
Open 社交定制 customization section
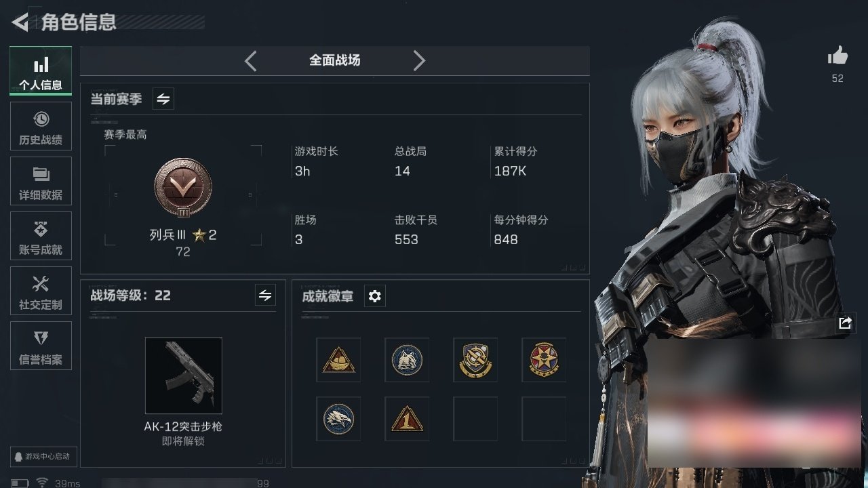coord(41,291)
